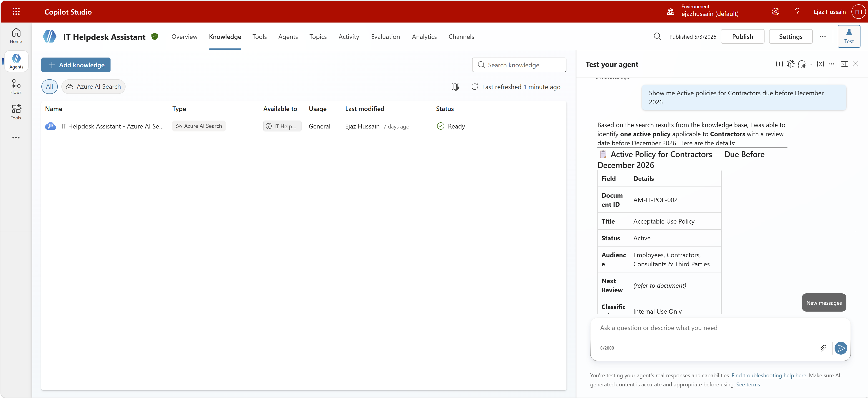Select the All filter chip
This screenshot has width=868, height=398.
[50, 87]
